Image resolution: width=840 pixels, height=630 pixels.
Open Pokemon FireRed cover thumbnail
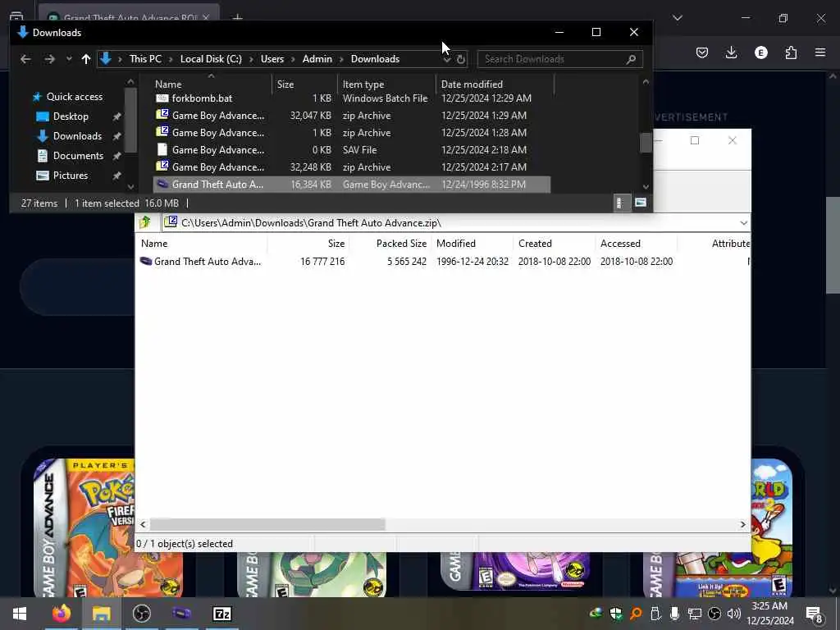click(x=84, y=527)
